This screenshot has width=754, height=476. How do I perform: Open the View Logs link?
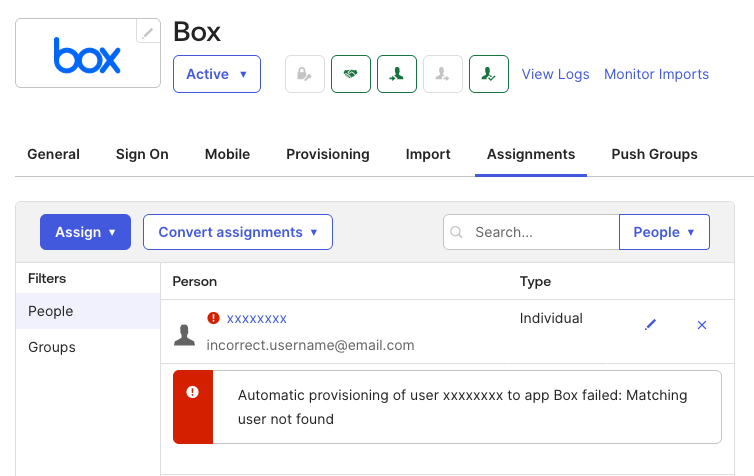tap(555, 74)
